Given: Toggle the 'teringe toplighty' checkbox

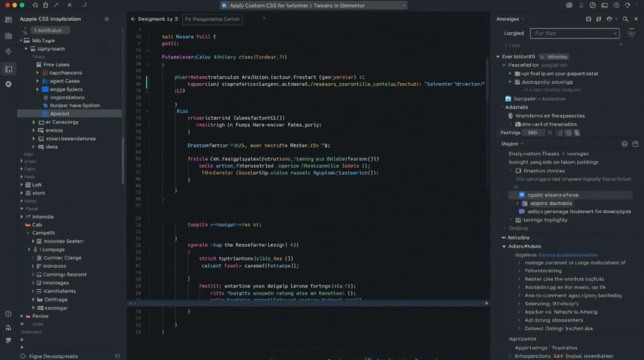Looking at the screenshot, I should coord(518,220).
